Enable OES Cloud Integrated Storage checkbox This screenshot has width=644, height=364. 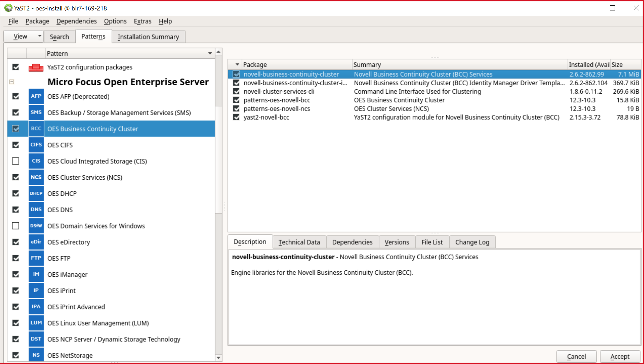tap(16, 161)
